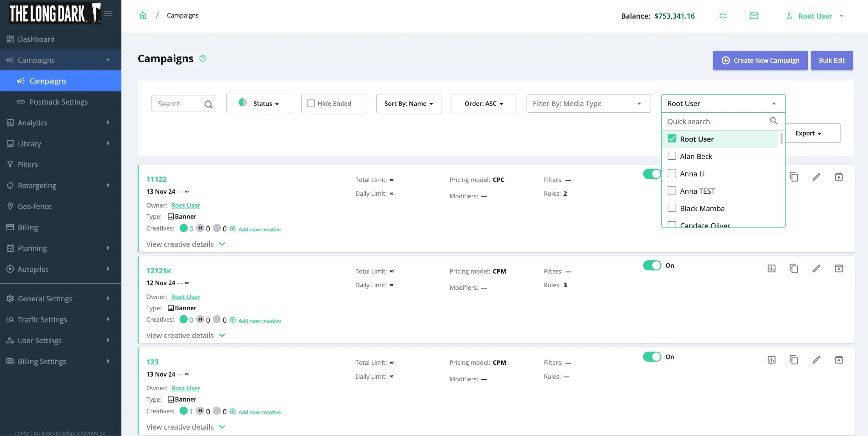Image resolution: width=868 pixels, height=436 pixels.
Task: Check Anna Li in the owner list
Action: tap(672, 173)
